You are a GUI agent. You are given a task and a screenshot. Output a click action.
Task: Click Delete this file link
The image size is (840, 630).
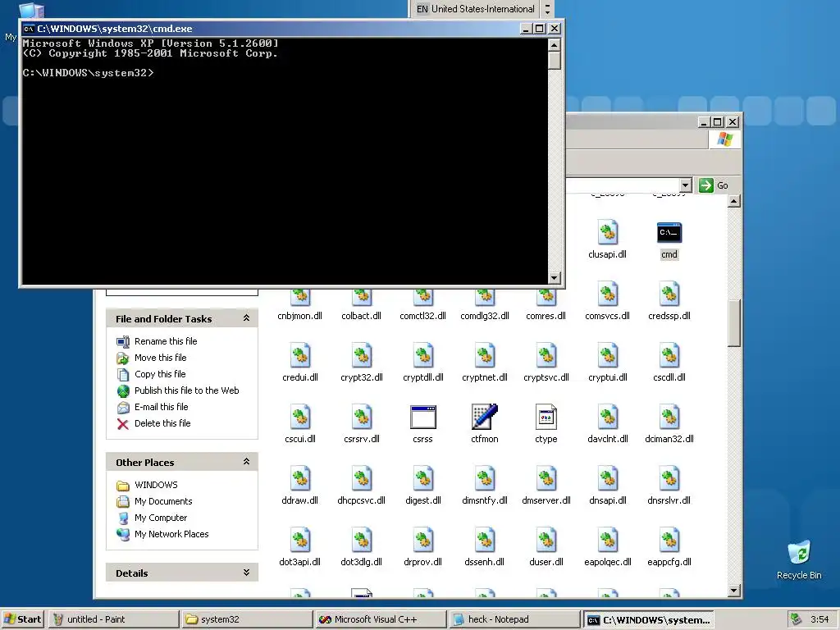pyautogui.click(x=162, y=423)
